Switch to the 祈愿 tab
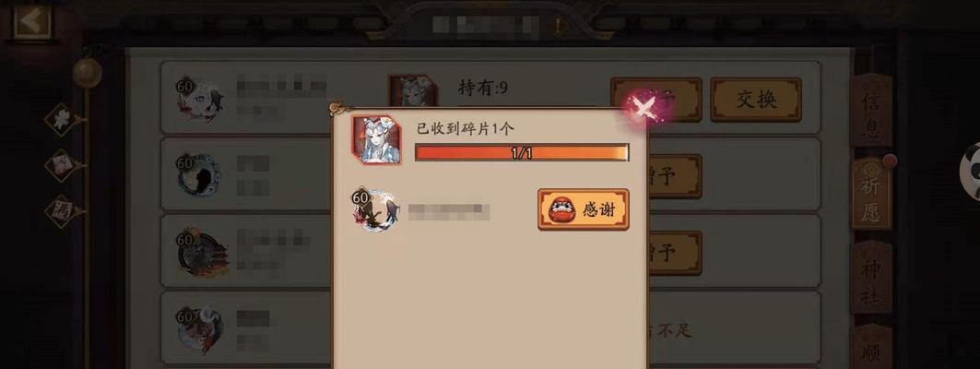This screenshot has height=369, width=980. click(x=871, y=193)
